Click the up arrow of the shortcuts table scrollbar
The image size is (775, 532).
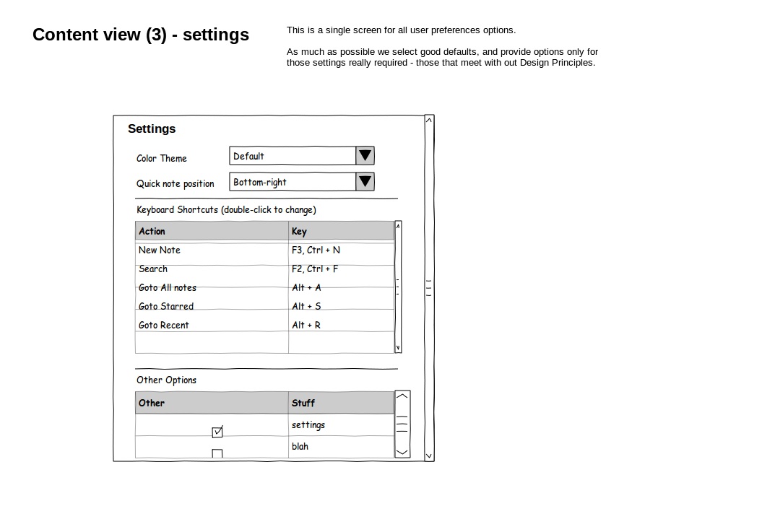pyautogui.click(x=398, y=226)
